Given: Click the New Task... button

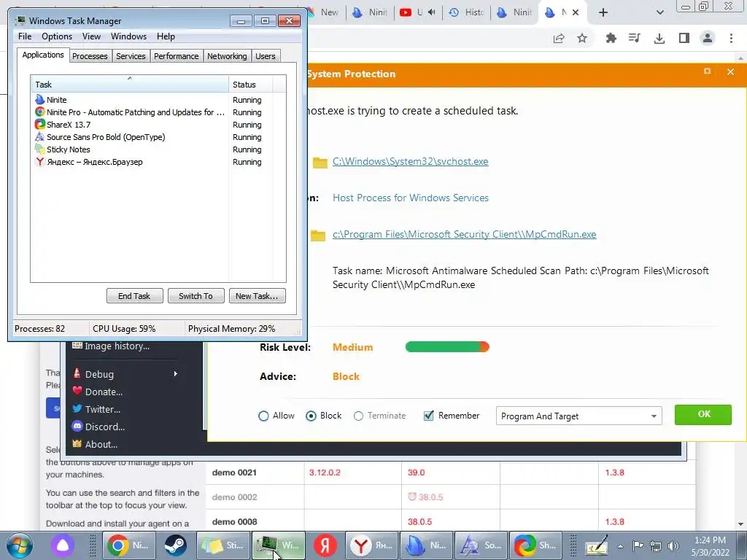Looking at the screenshot, I should coord(257,296).
